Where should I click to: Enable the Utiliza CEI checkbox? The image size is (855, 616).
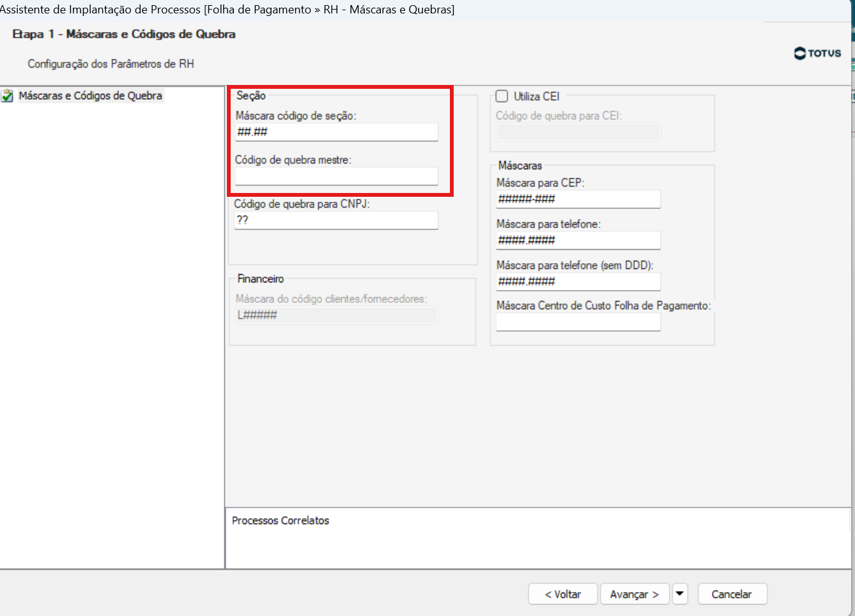(502, 96)
